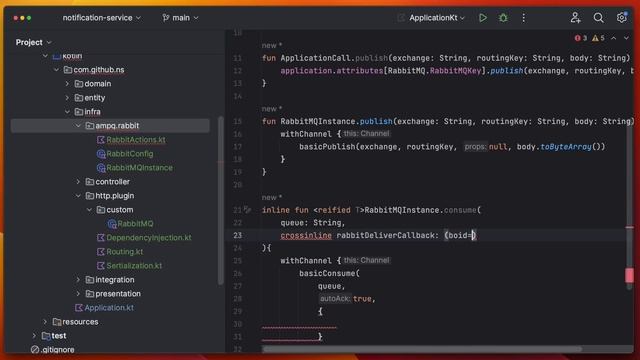The width and height of the screenshot is (640, 360).
Task: Click 'crossinline' keyword on line 23
Action: tap(306, 236)
